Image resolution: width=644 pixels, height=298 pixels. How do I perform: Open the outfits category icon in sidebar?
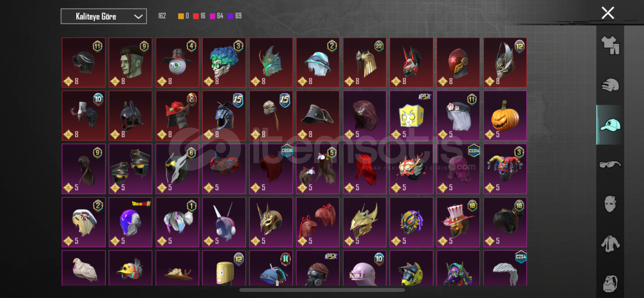coord(610,45)
